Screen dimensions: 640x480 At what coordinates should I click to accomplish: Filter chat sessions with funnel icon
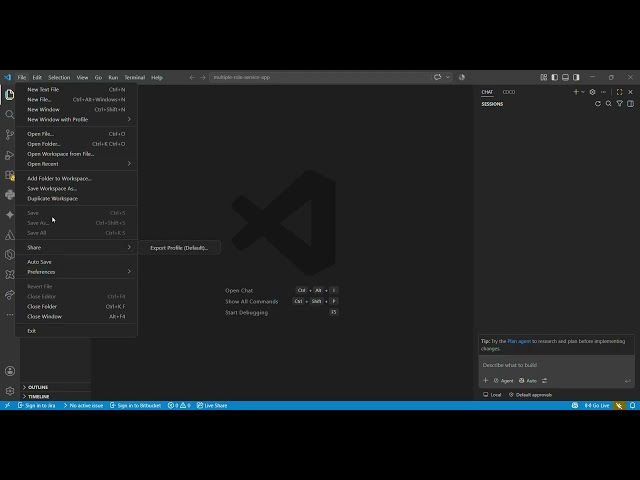coord(620,104)
